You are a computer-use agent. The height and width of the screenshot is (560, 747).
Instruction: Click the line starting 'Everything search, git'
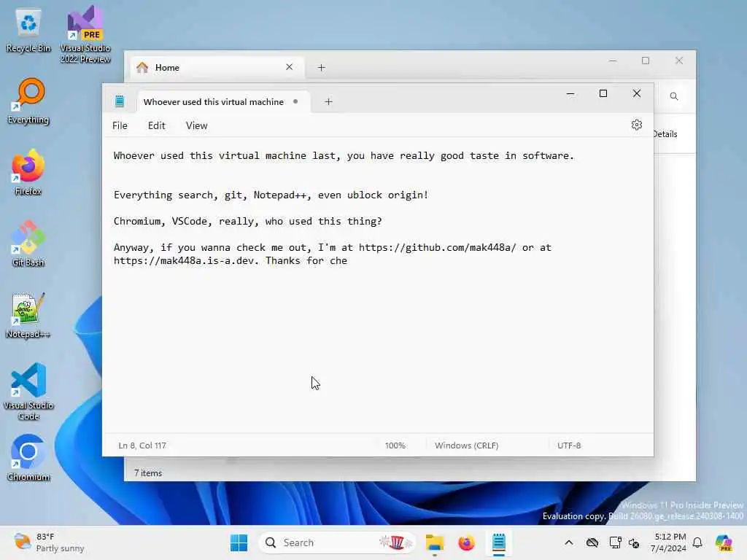click(271, 195)
